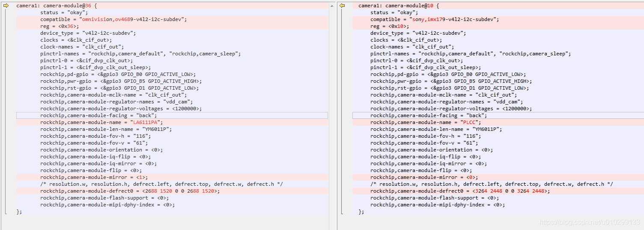Click the copy-to-right arrow icon in left pane

coord(6,6)
